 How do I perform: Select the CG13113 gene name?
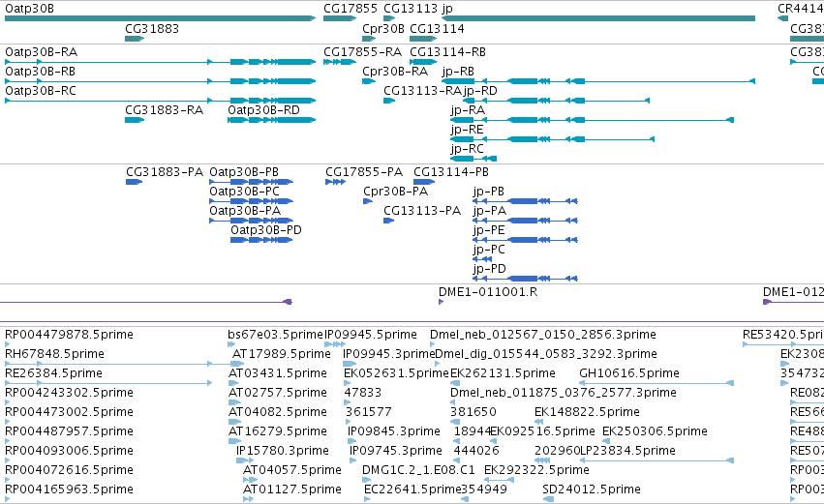tap(411, 9)
